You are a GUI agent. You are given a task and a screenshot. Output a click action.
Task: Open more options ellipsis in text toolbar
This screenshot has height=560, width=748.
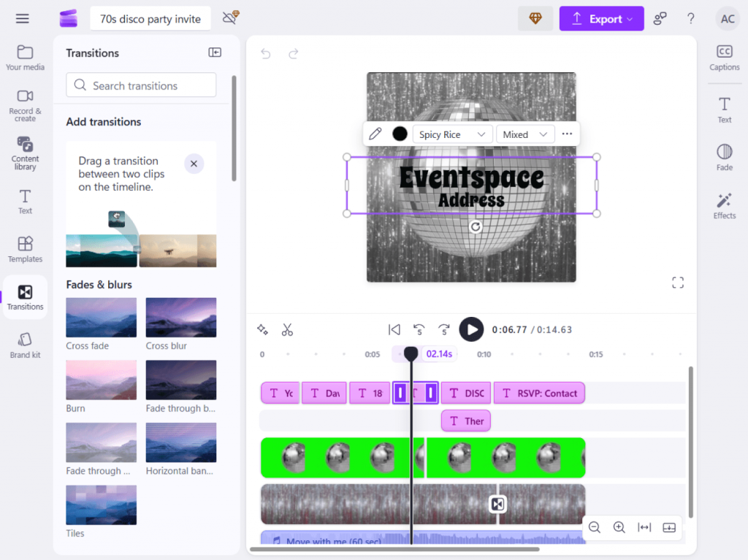[567, 134]
